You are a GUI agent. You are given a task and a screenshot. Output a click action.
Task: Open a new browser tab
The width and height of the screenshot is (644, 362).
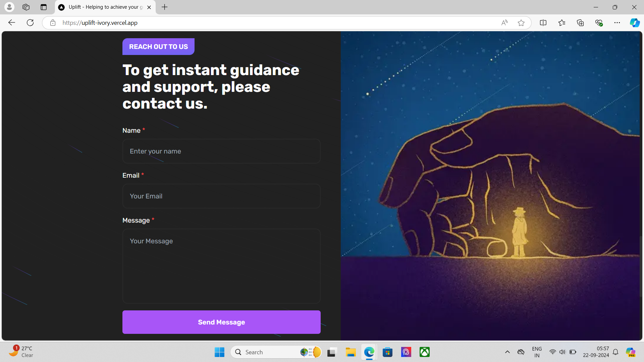tap(164, 7)
